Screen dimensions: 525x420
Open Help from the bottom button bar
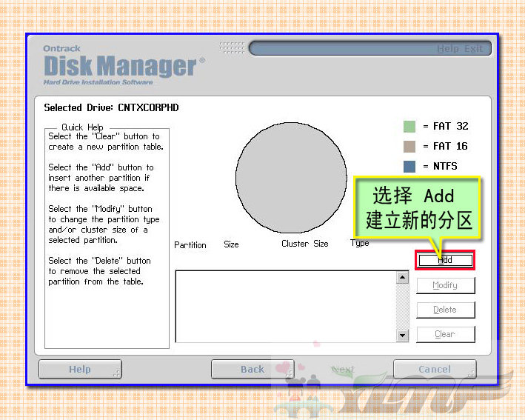click(80, 369)
